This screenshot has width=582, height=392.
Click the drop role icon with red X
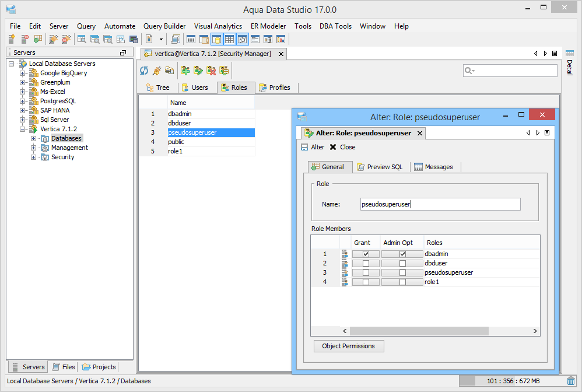click(x=211, y=71)
